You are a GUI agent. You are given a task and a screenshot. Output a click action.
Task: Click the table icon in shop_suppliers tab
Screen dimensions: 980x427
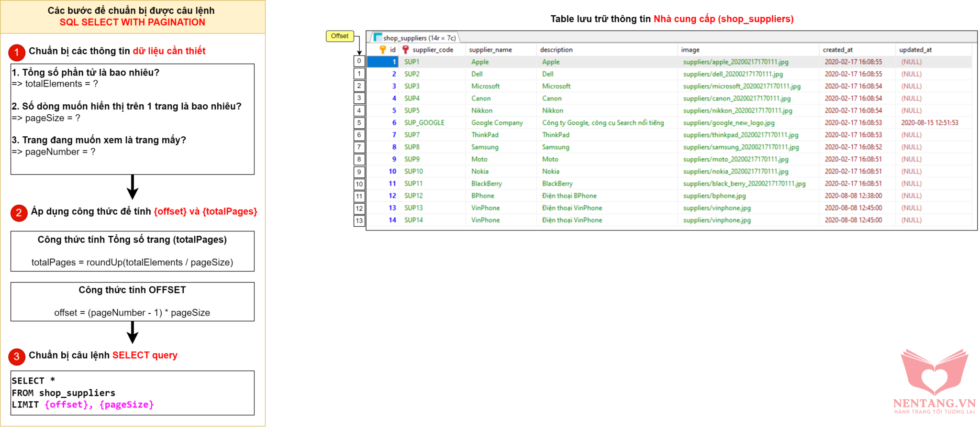tap(378, 38)
